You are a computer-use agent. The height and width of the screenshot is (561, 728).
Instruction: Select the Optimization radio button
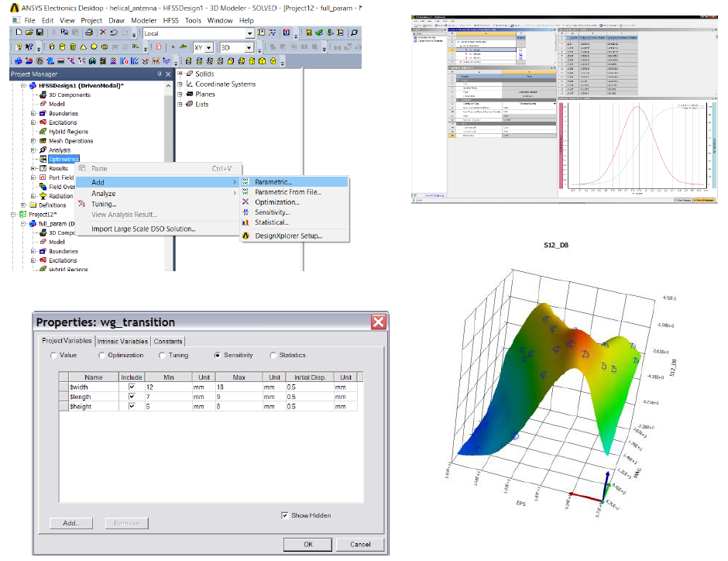point(101,355)
